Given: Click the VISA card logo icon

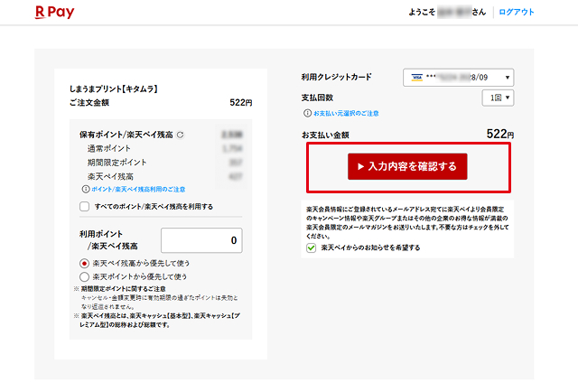Looking at the screenshot, I should pyautogui.click(x=417, y=78).
